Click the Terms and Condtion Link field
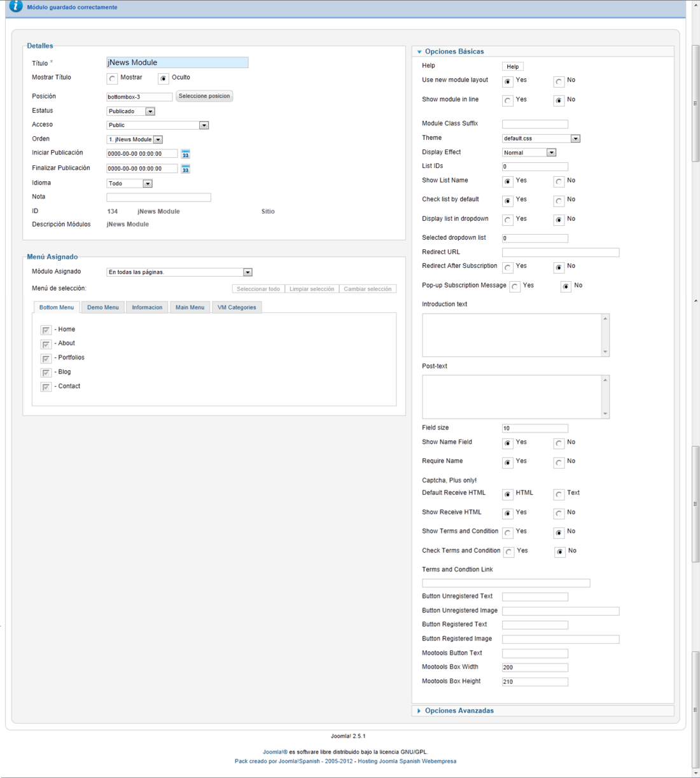700x778 pixels. [506, 583]
